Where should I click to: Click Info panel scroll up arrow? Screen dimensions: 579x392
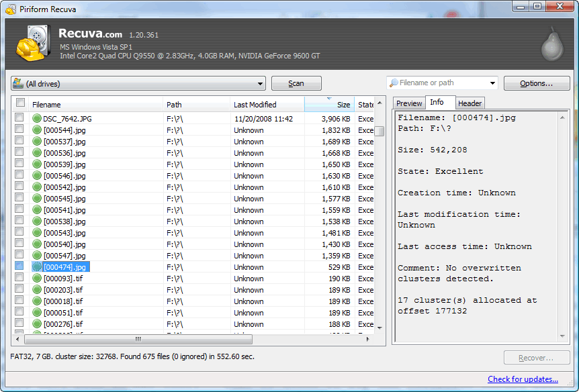tap(562, 117)
